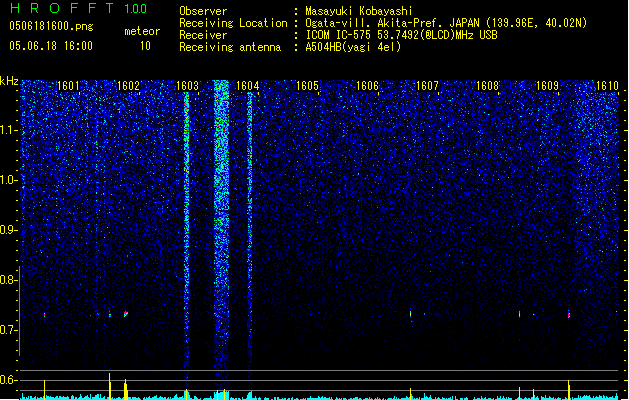Click the 1602 time axis label
The width and height of the screenshot is (629, 400).
click(x=128, y=86)
